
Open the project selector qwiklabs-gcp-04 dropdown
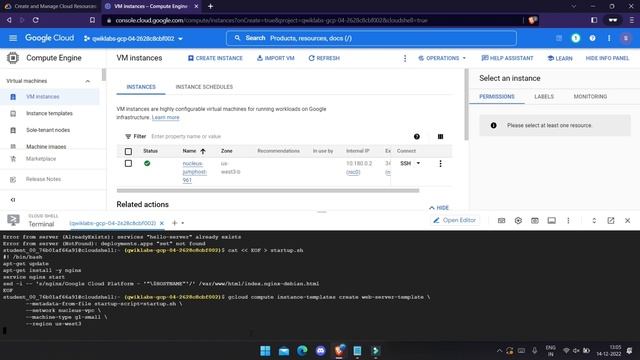pyautogui.click(x=133, y=38)
